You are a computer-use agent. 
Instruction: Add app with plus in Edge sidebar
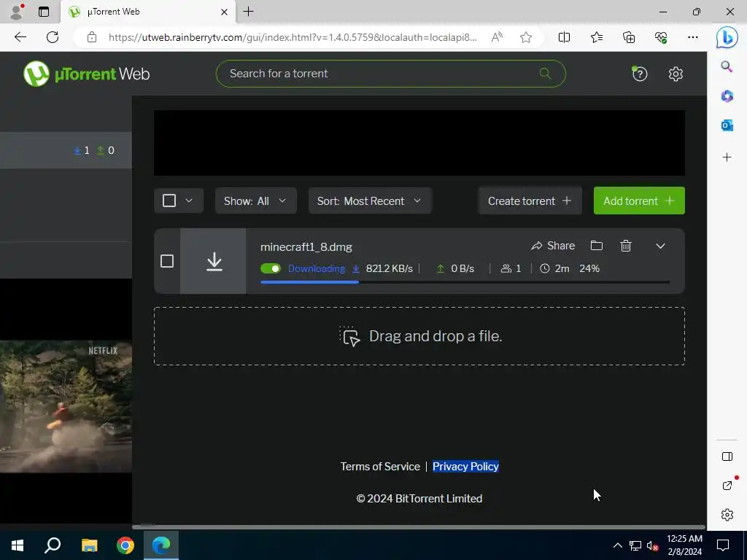tap(727, 157)
